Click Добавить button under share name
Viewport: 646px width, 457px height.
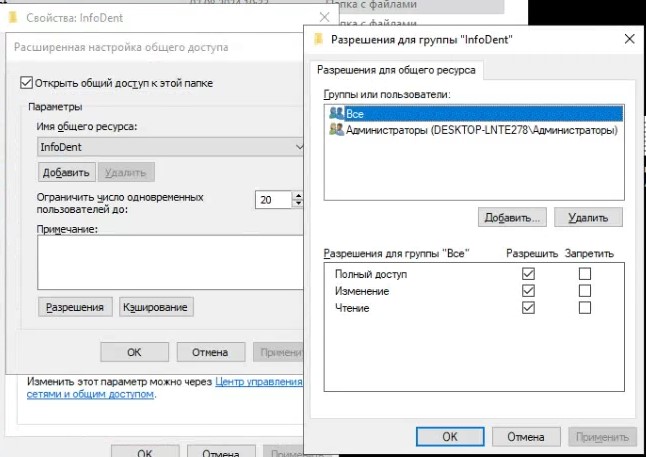pos(67,172)
